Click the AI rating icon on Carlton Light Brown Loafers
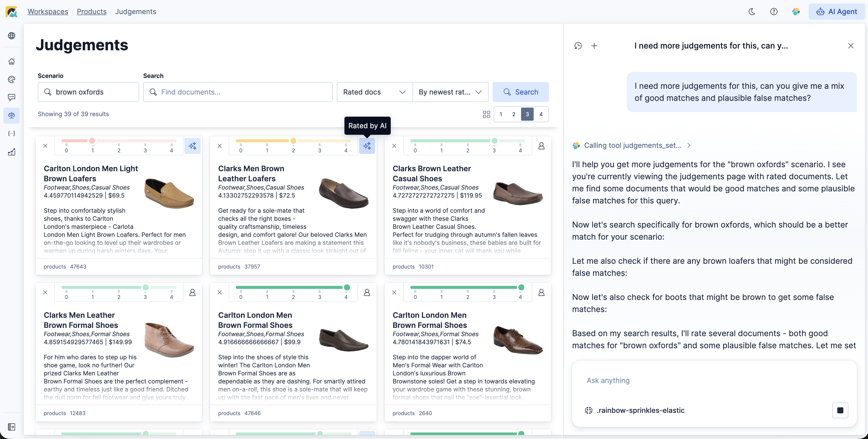The image size is (868, 439). 192,146
